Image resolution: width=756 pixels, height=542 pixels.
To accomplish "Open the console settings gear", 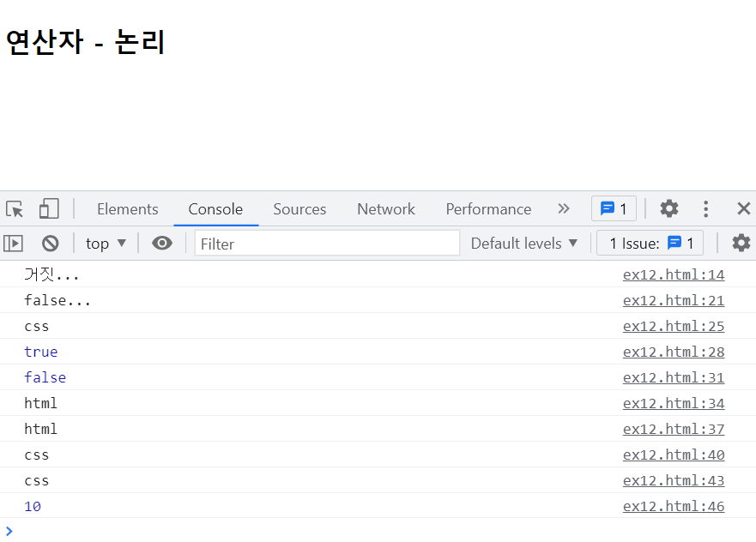I will pyautogui.click(x=741, y=243).
